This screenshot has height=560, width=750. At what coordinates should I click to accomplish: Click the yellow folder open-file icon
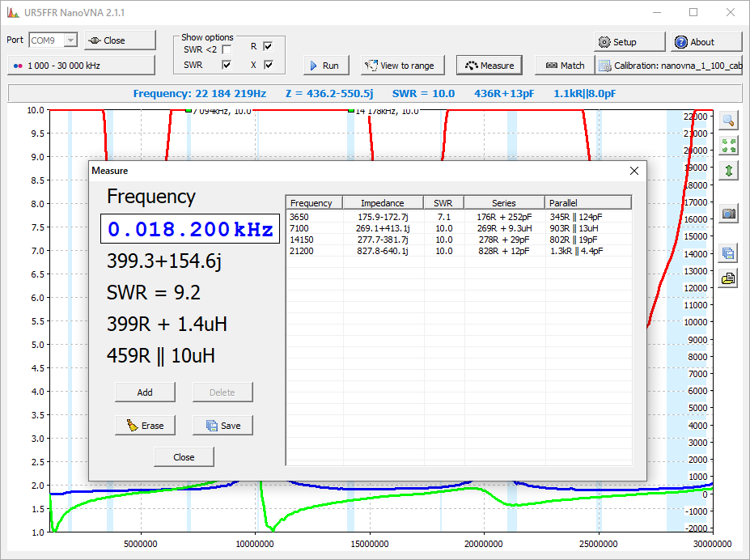point(728,278)
